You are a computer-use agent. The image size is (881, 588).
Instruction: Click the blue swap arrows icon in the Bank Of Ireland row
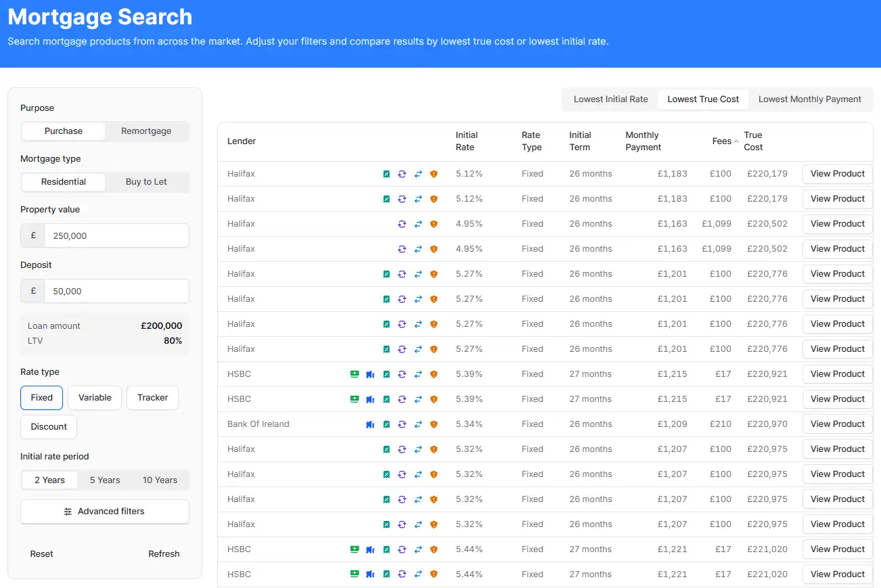click(x=418, y=424)
